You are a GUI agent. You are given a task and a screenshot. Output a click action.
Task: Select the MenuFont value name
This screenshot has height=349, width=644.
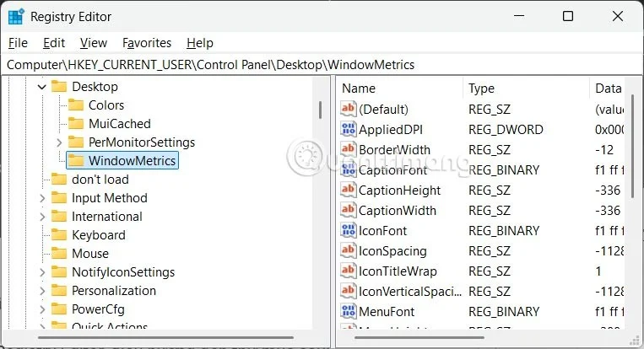[x=387, y=312]
